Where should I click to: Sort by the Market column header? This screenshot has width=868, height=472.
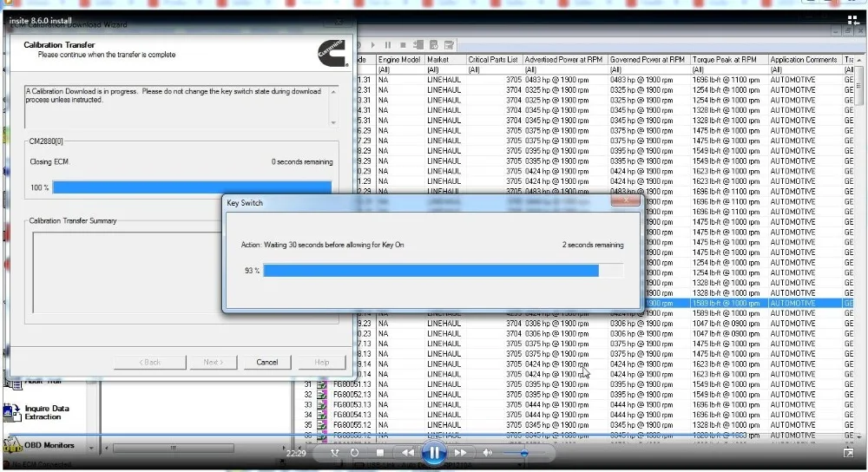pyautogui.click(x=445, y=59)
